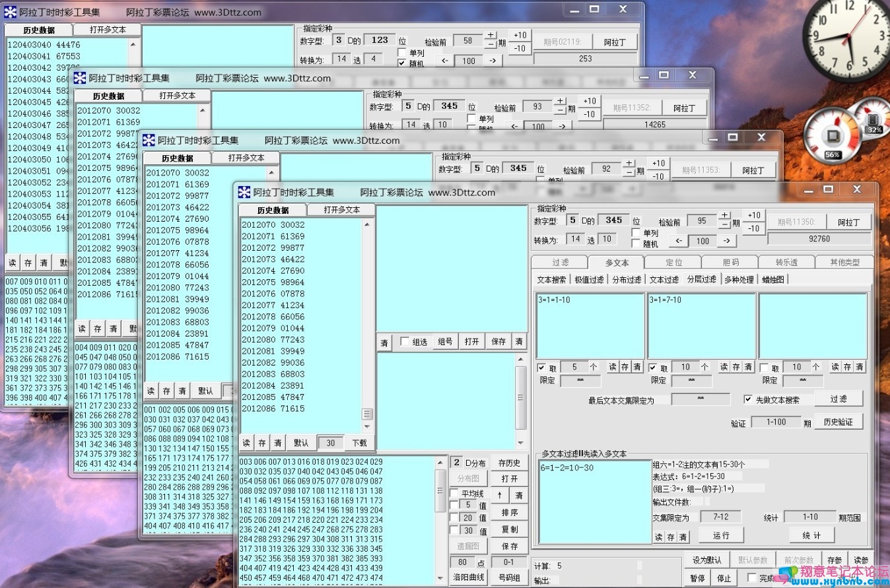The image size is (890, 588).
Task: Open the 文本搜索 sub-tab
Action: point(552,280)
